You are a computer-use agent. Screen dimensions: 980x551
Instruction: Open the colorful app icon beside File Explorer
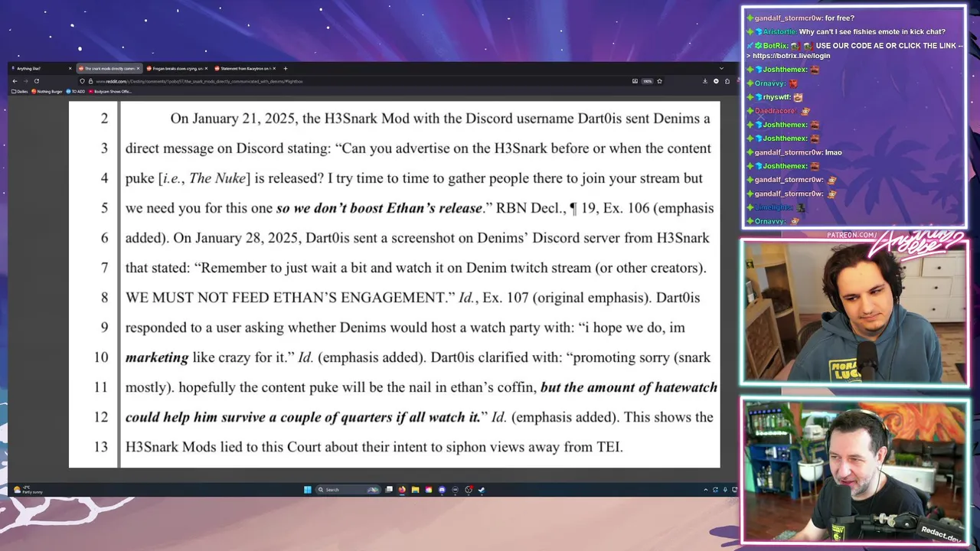pyautogui.click(x=429, y=490)
